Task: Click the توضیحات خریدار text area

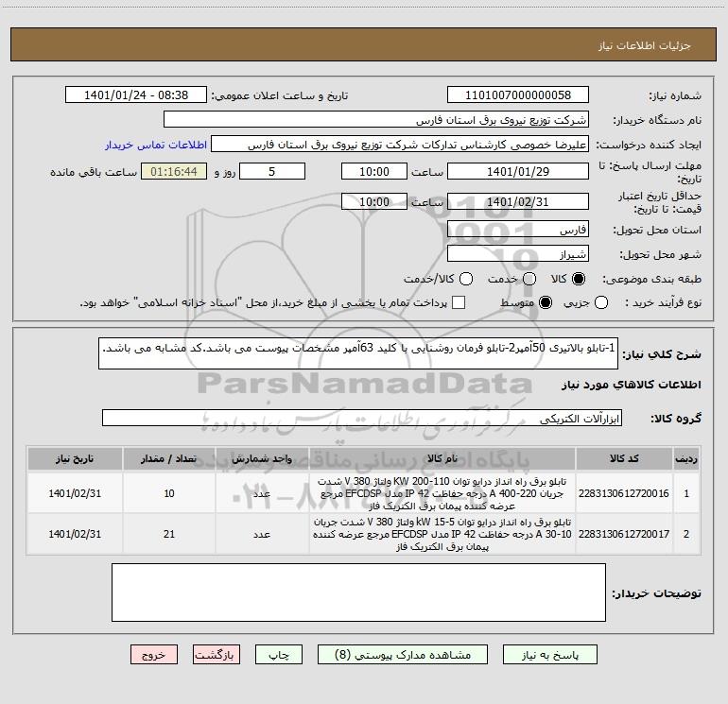Action: tap(358, 592)
